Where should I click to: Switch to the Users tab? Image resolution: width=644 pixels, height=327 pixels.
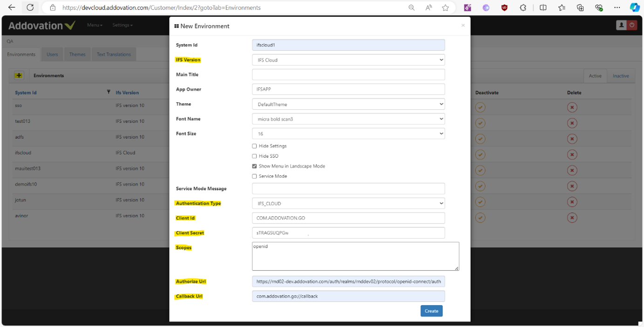click(x=52, y=54)
